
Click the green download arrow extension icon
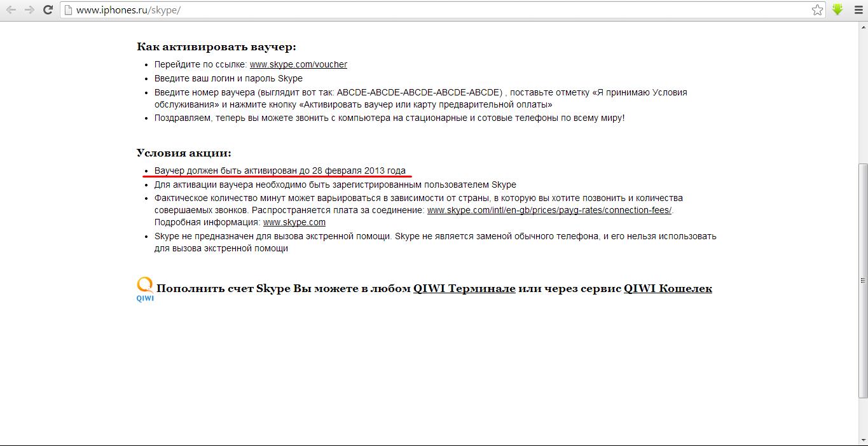[x=837, y=10]
